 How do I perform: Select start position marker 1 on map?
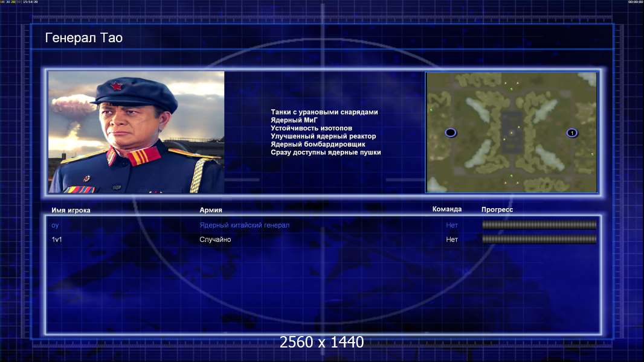pos(572,133)
